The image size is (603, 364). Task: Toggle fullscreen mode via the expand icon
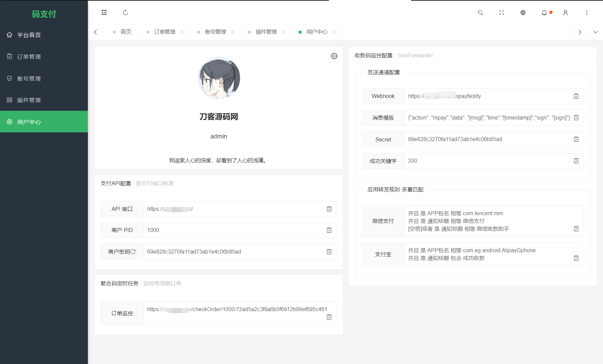coord(502,12)
